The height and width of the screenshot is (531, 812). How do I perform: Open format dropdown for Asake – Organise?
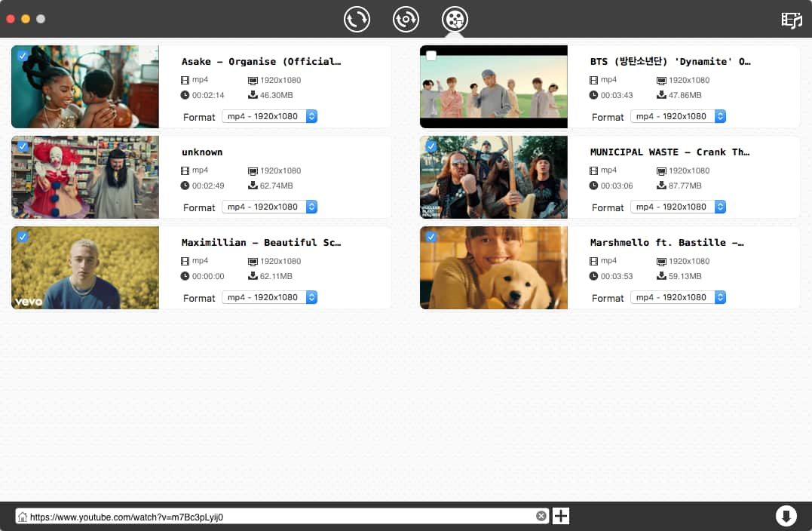pos(269,116)
